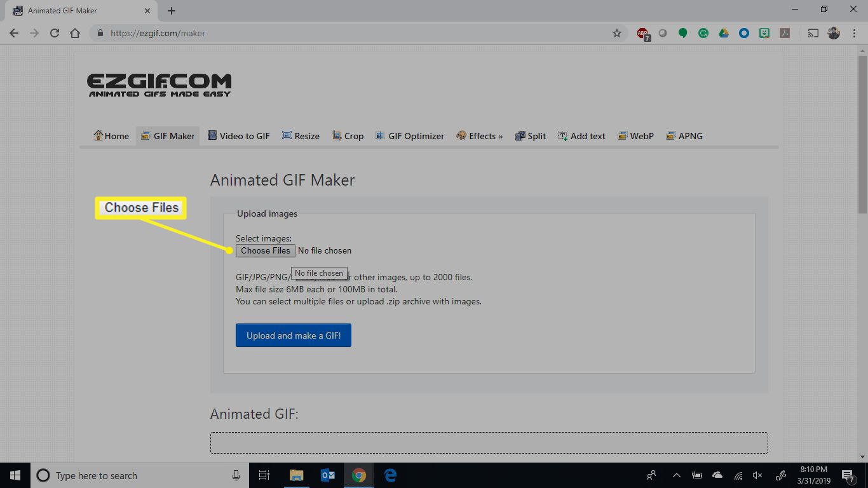
Task: Click the Choose Files button
Action: coord(266,251)
